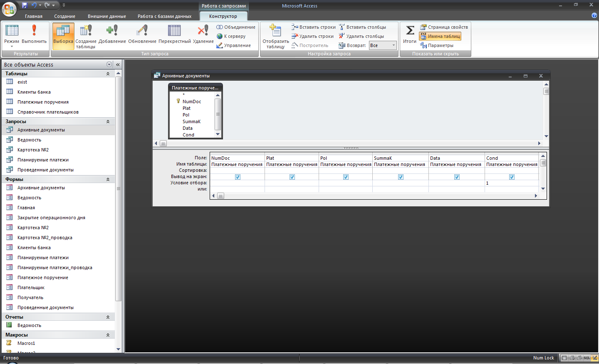Open Access help question mark icon
This screenshot has height=364, width=599.
pyautogui.click(x=594, y=15)
